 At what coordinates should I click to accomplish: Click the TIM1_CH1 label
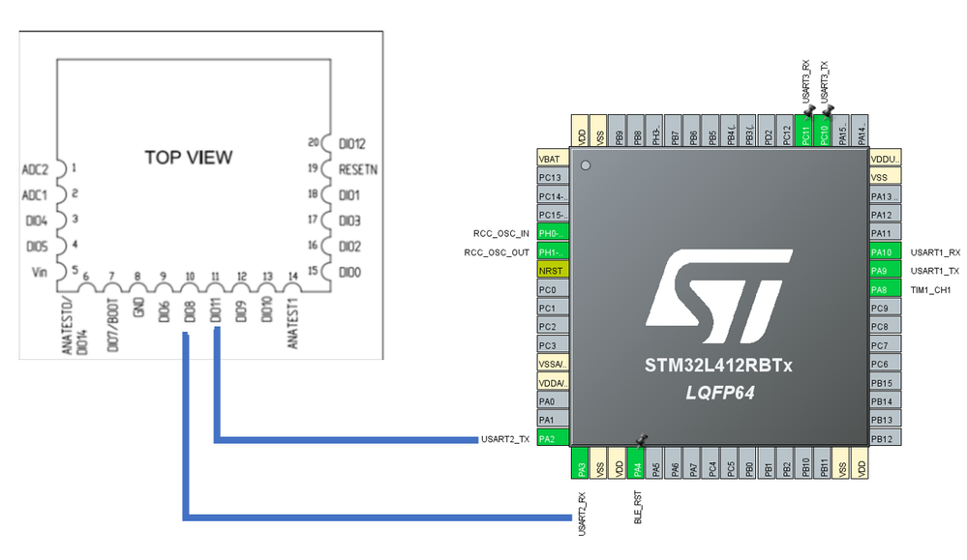coord(930,289)
